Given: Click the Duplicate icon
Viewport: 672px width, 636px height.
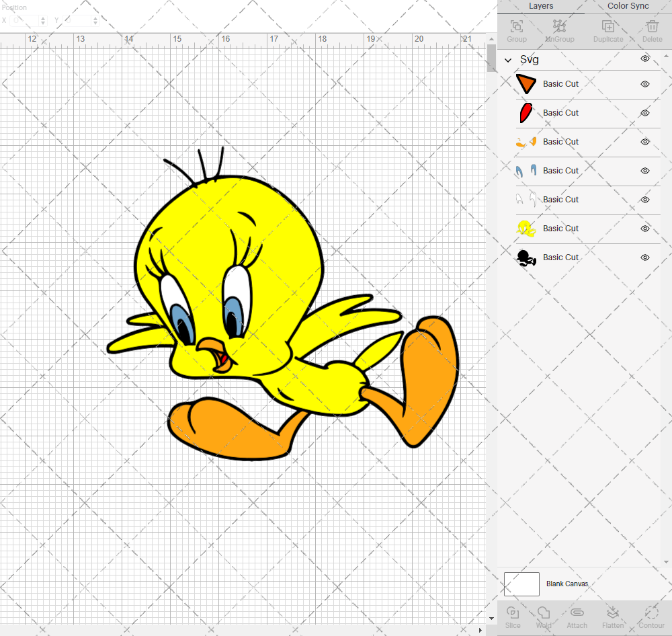Looking at the screenshot, I should 608,27.
